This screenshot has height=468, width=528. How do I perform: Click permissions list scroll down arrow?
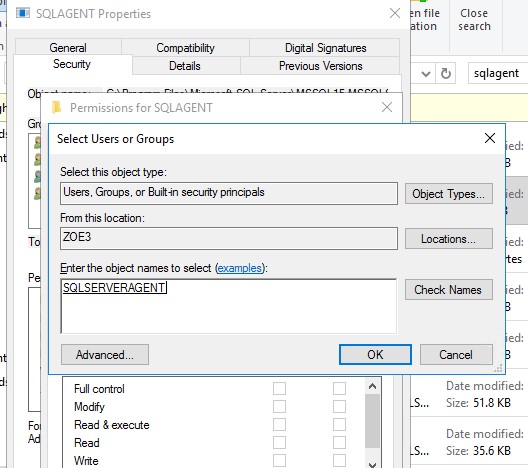coord(372,464)
